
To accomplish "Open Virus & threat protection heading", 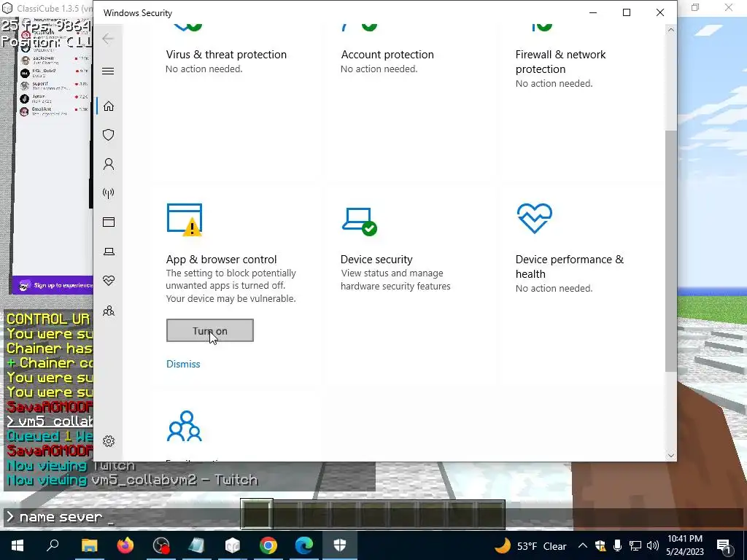I will click(x=226, y=54).
